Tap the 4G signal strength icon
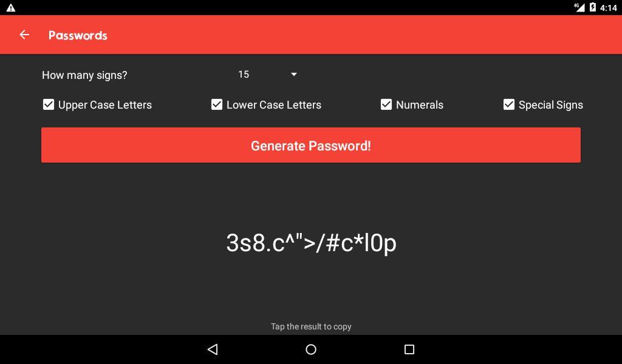 (579, 7)
